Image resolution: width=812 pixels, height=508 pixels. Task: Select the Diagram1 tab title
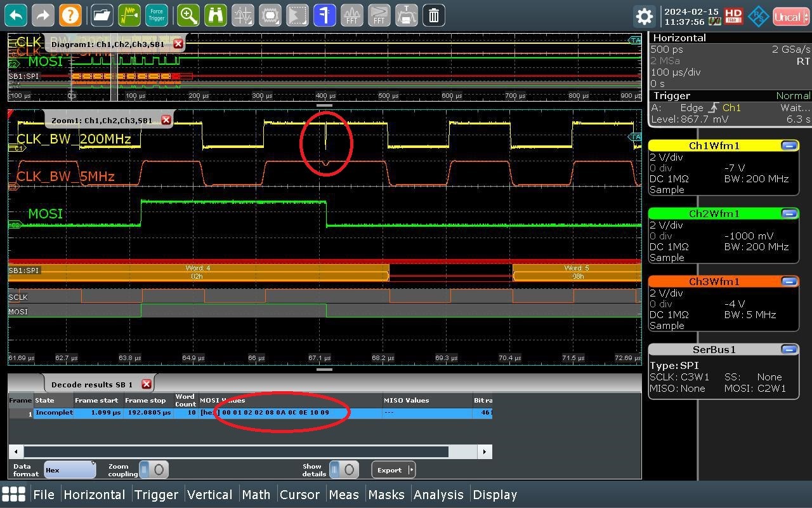(x=108, y=44)
